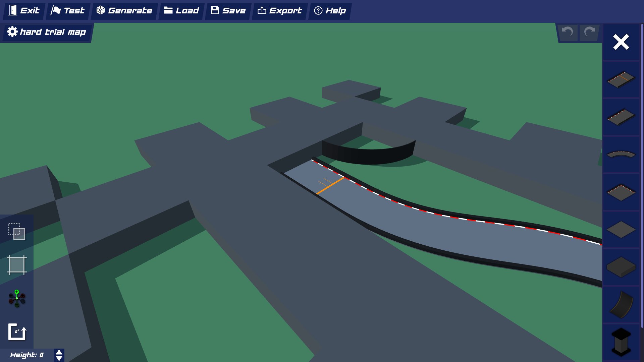Pick the vertical curved wall piece
644x362 pixels.
[621, 305]
